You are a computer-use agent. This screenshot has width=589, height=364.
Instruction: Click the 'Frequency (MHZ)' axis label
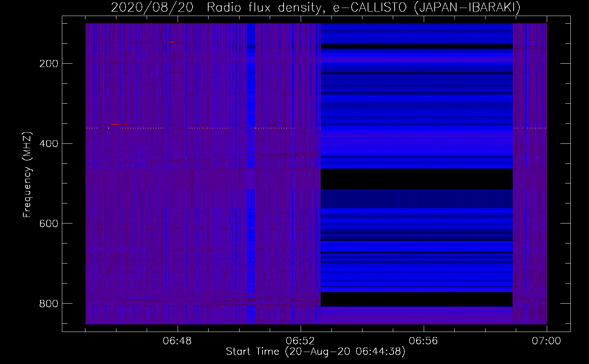tap(27, 175)
